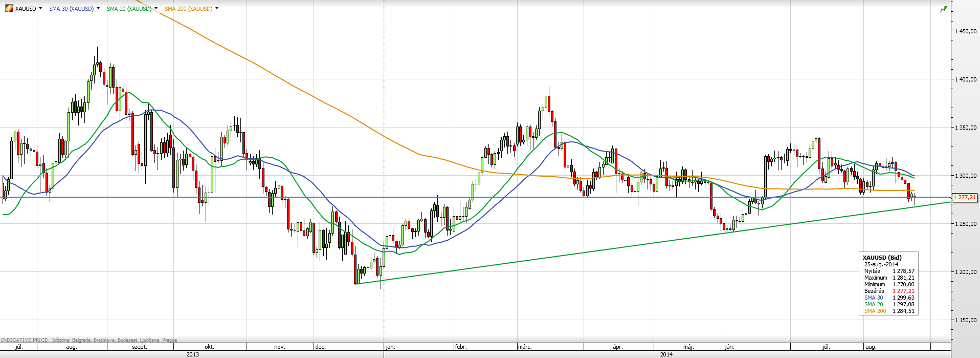The height and width of the screenshot is (358, 980).
Task: Open the SMA 30 (XAUUSD) dropdown arrow
Action: click(x=98, y=8)
